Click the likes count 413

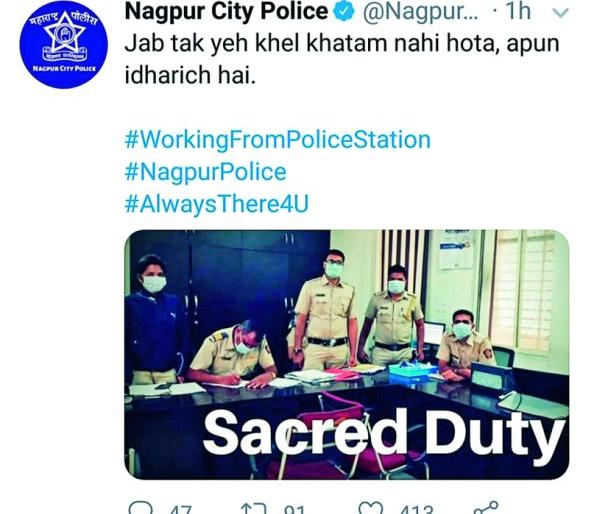click(x=417, y=509)
